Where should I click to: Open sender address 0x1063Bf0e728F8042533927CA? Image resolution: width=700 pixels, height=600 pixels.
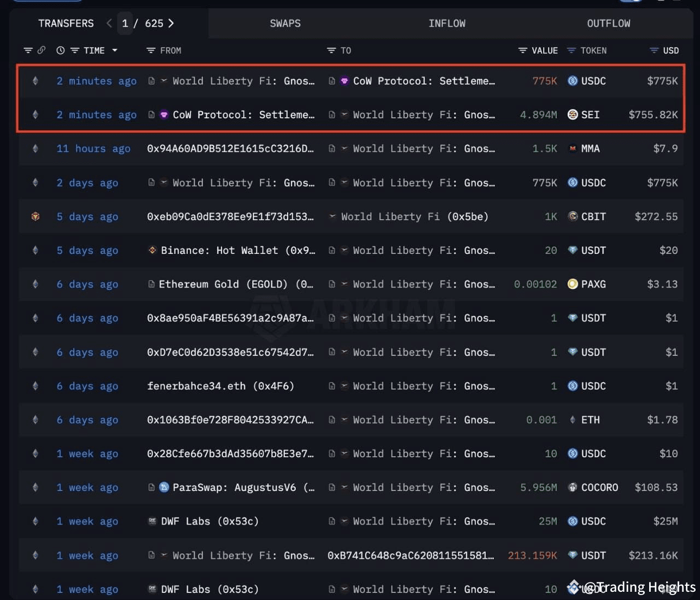tap(230, 420)
